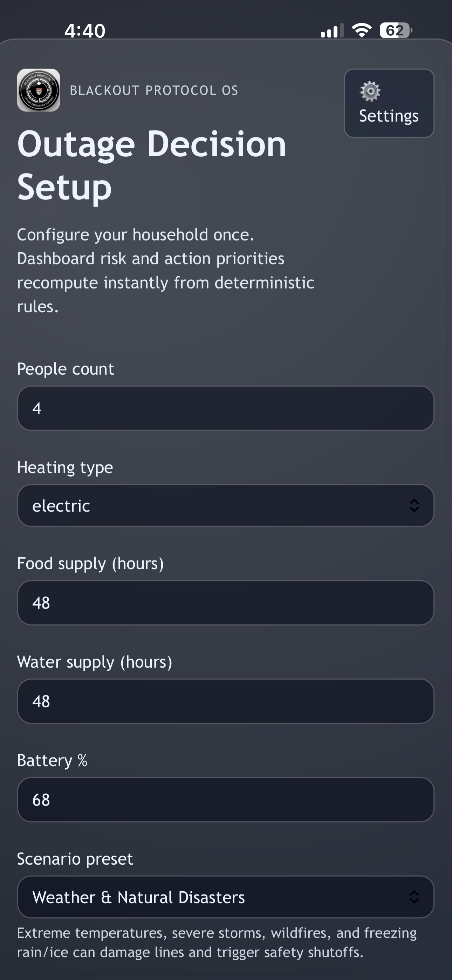Select the Food supply hours field
452x980 pixels.
click(x=225, y=603)
